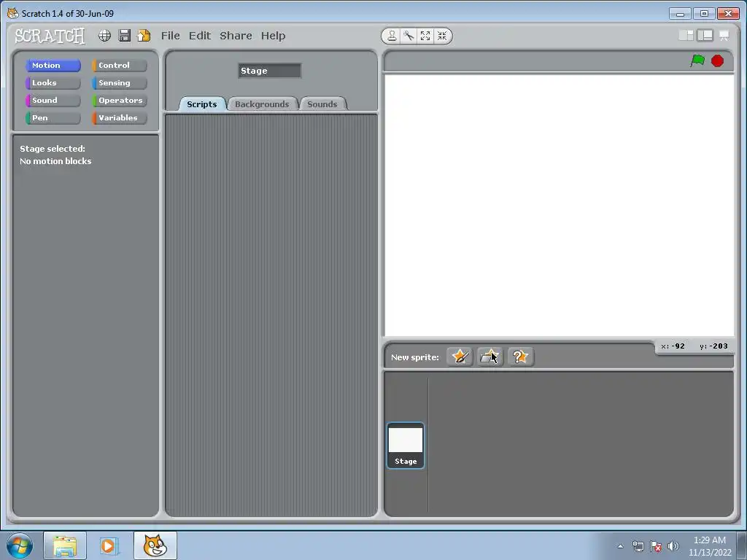
Task: Switch to the Scripts tab
Action: pyautogui.click(x=202, y=104)
